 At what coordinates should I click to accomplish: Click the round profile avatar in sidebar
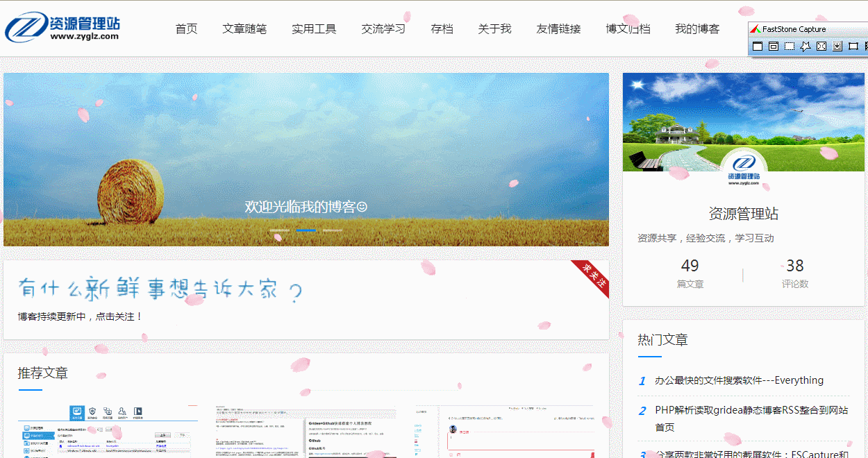pos(744,170)
